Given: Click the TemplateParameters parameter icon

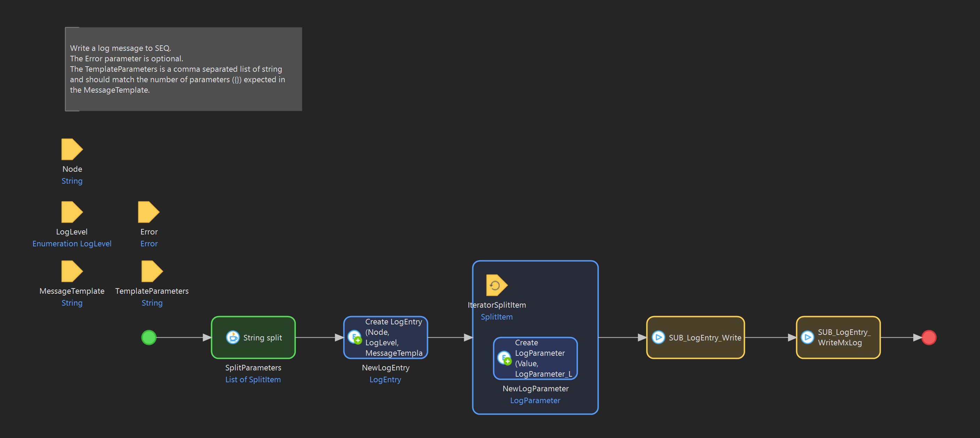Looking at the screenshot, I should click(151, 271).
